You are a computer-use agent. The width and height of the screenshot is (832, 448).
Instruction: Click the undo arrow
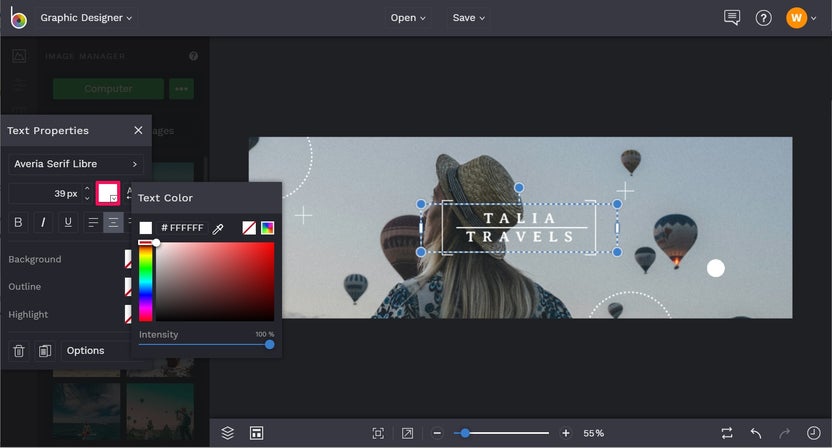coord(756,433)
